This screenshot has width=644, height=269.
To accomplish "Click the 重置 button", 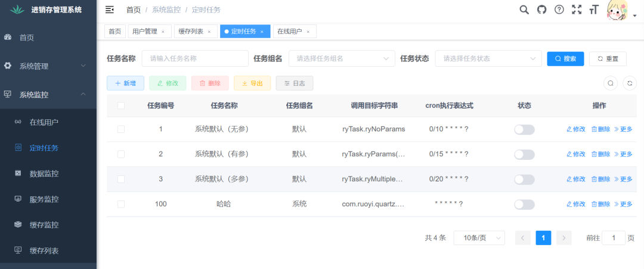I will click(608, 58).
